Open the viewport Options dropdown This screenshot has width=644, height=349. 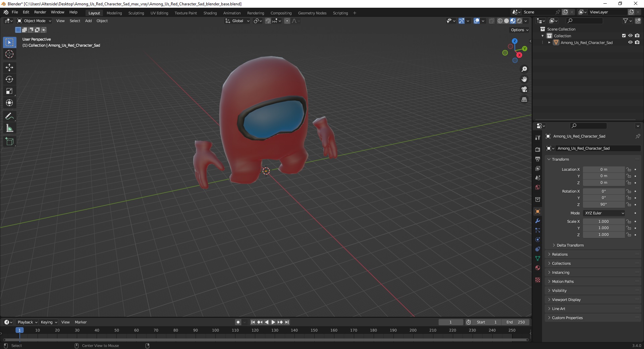tap(520, 30)
